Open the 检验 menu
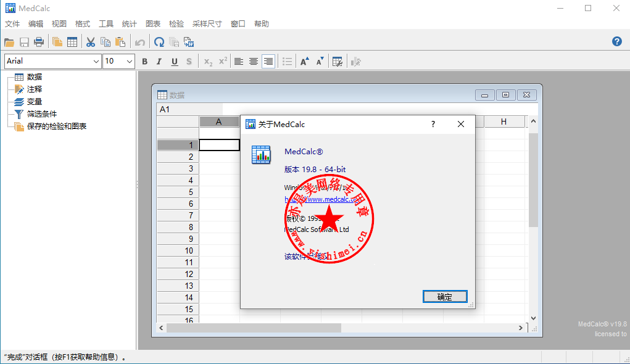The image size is (630, 364). tap(176, 23)
